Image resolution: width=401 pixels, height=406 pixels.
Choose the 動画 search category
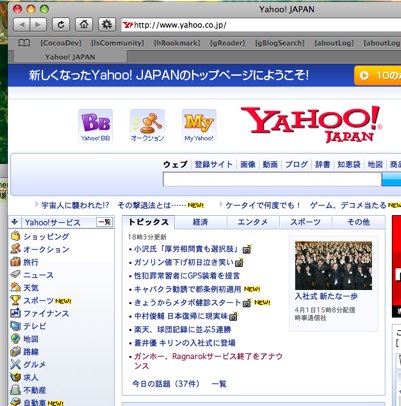coord(270,164)
